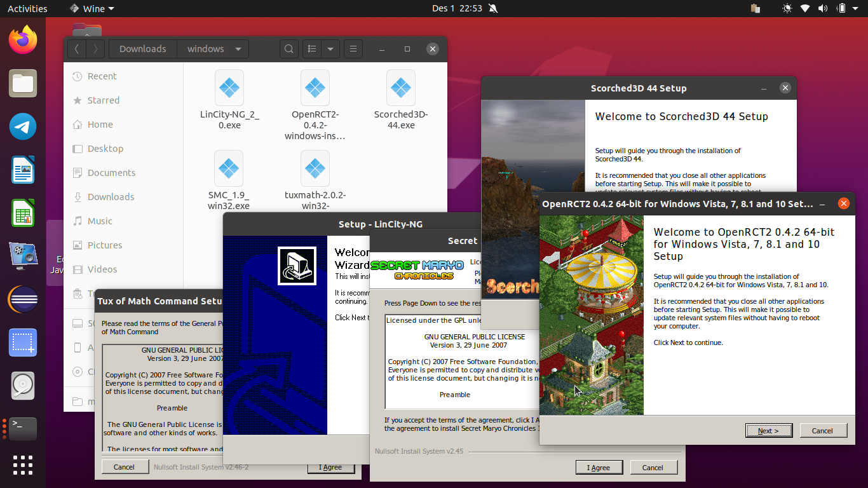Open Pictures in Files sidebar
This screenshot has height=488, width=868.
(123, 245)
